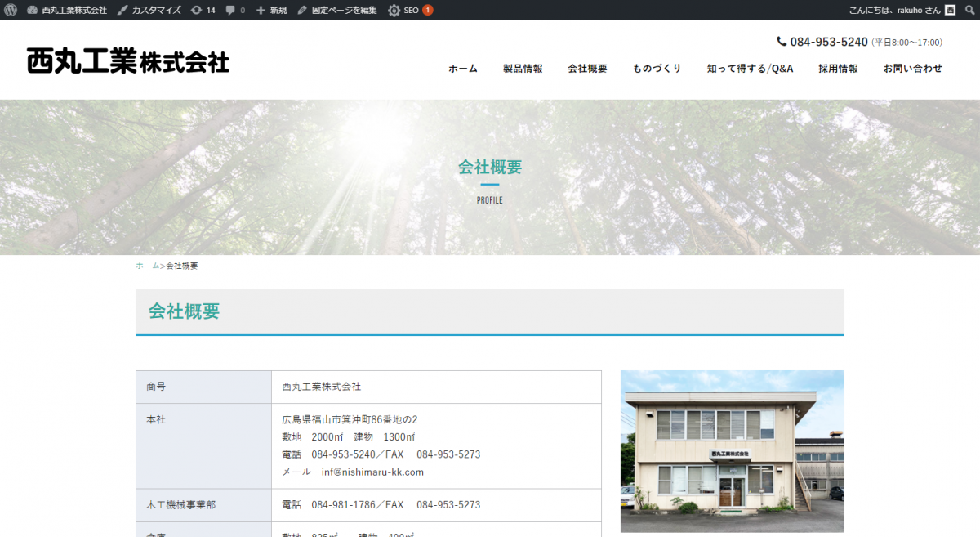Screen dimensions: 980x537
Task: Open the WordPress logo menu
Action: 11,10
